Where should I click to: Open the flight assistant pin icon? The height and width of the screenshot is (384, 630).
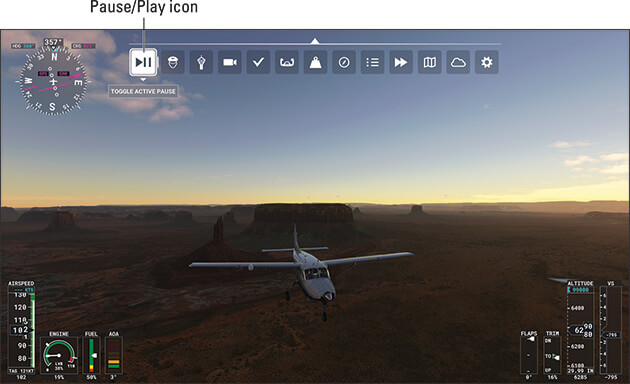click(201, 62)
